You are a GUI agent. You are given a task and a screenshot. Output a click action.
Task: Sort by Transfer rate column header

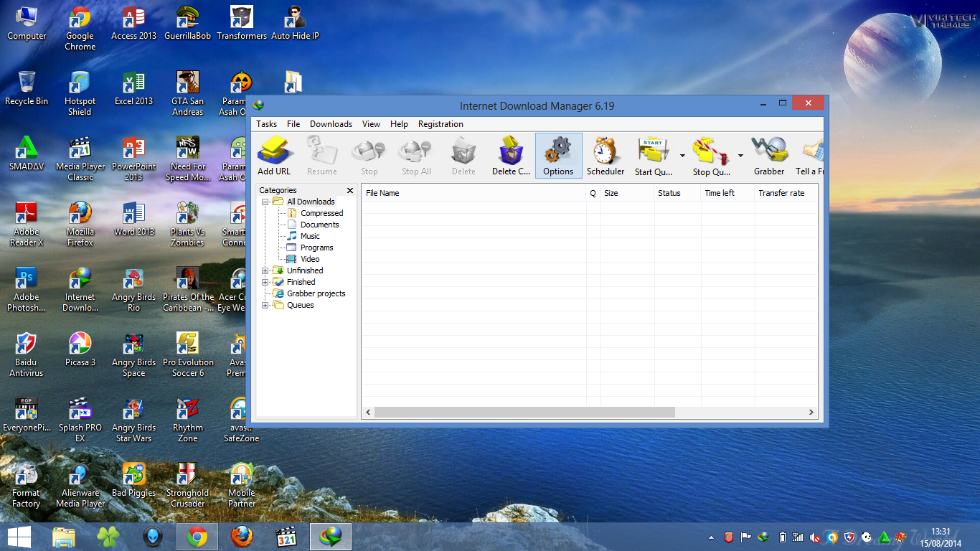tap(786, 193)
